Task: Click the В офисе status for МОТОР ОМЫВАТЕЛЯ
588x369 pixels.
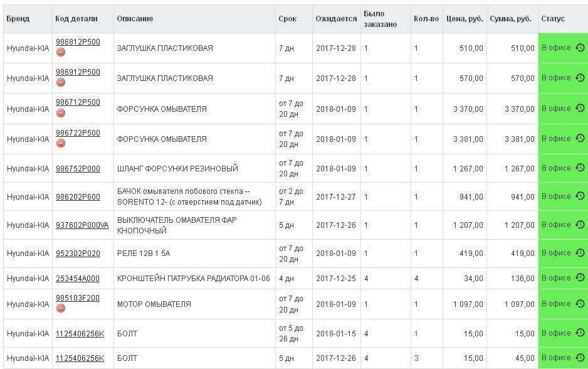Action: pyautogui.click(x=555, y=302)
